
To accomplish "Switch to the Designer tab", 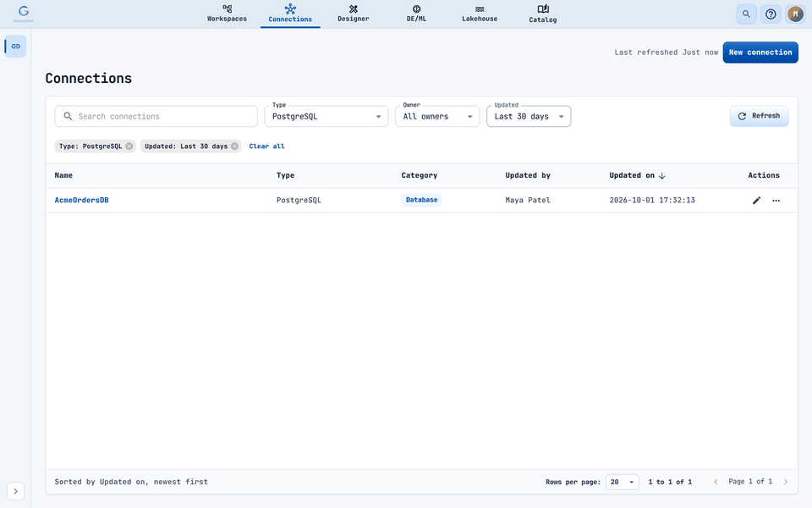I will pyautogui.click(x=354, y=14).
